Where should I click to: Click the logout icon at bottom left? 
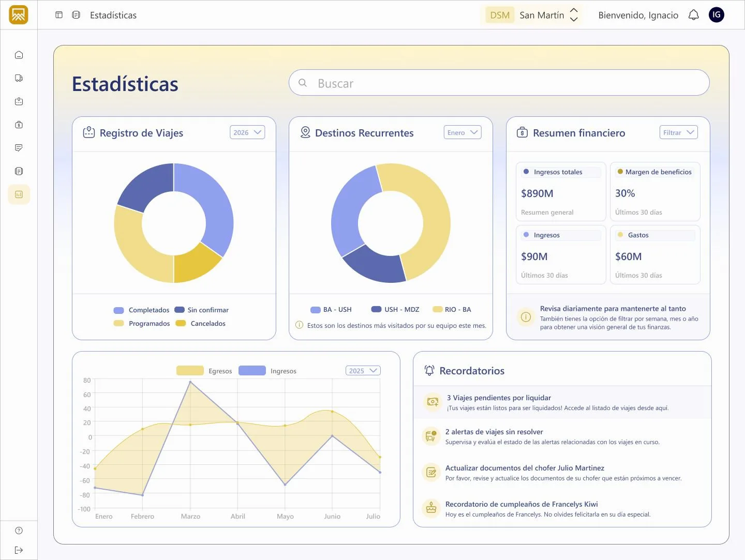[x=19, y=550]
